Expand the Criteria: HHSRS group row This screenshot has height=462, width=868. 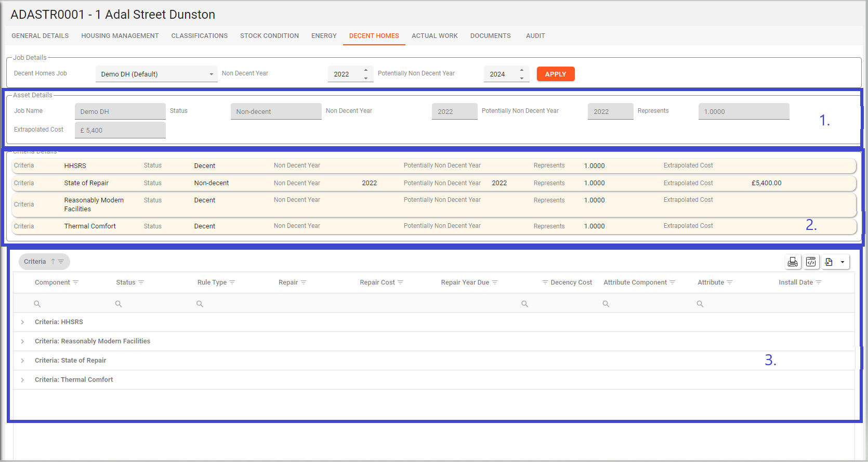[x=22, y=322]
